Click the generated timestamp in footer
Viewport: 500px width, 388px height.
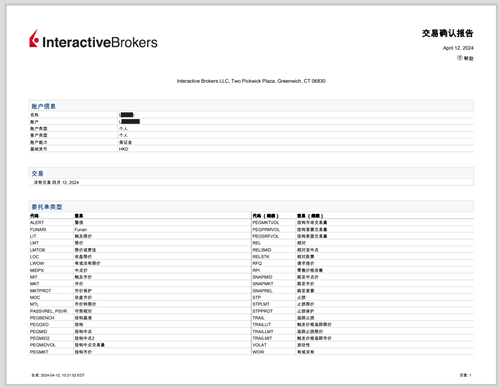58,375
